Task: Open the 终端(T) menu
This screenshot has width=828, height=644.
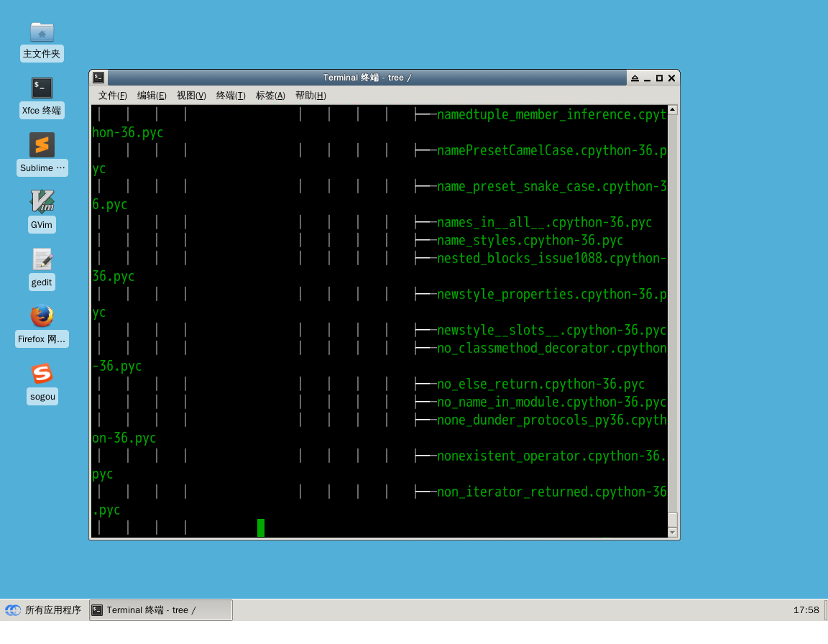Action: click(x=231, y=96)
